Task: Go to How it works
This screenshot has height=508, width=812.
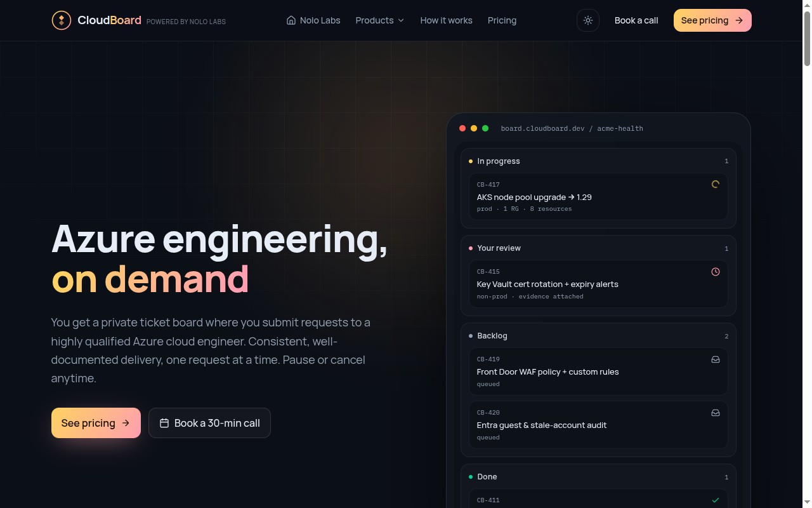Action: click(446, 20)
